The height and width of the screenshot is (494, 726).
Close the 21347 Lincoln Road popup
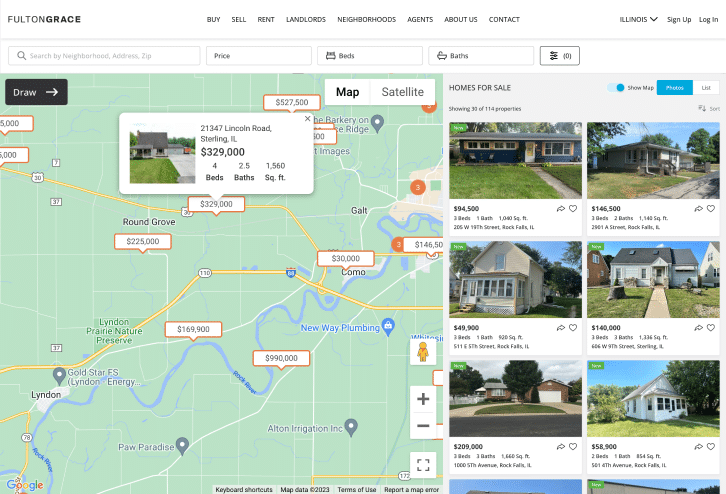point(307,119)
